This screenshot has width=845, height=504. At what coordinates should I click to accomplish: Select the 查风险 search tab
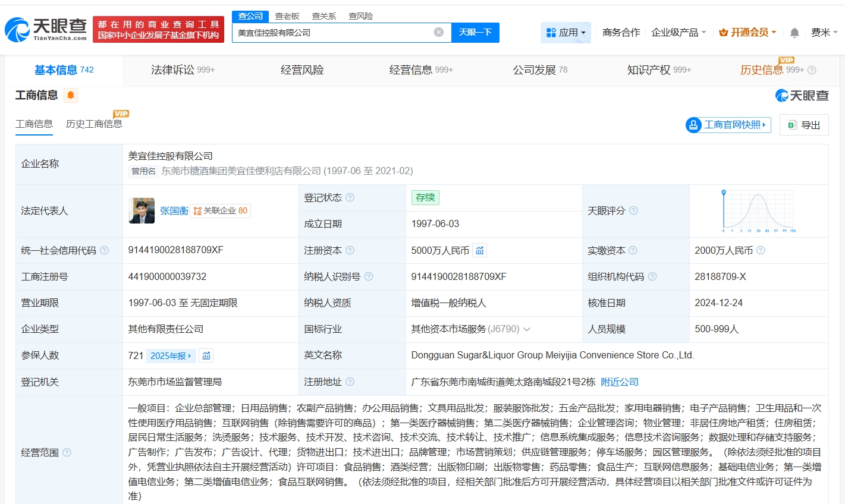coord(361,16)
